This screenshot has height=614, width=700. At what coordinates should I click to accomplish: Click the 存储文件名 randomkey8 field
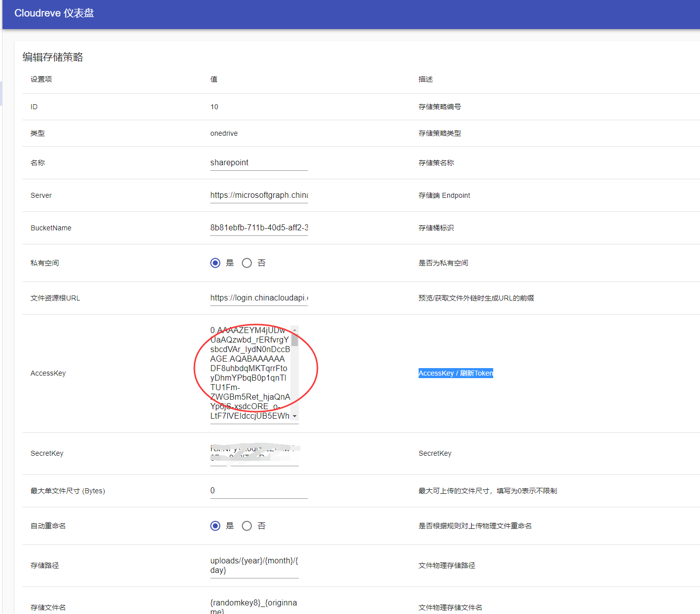[254, 606]
